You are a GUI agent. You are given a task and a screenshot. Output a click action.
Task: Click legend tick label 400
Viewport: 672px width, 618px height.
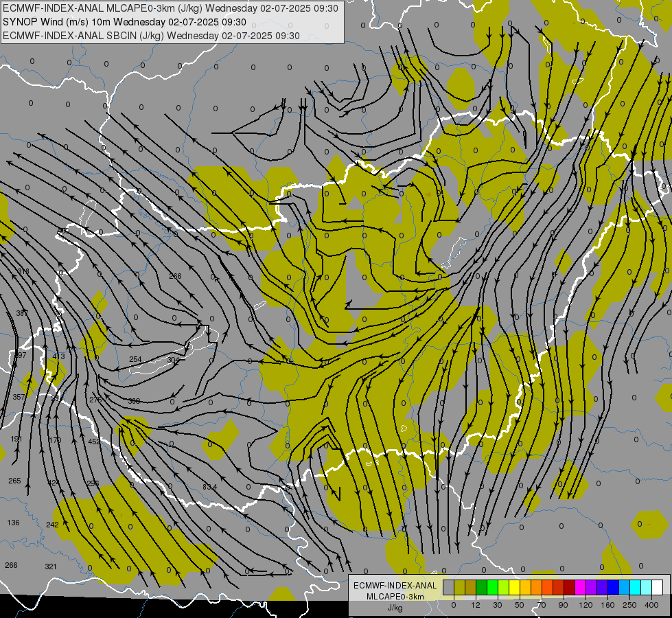click(x=652, y=605)
